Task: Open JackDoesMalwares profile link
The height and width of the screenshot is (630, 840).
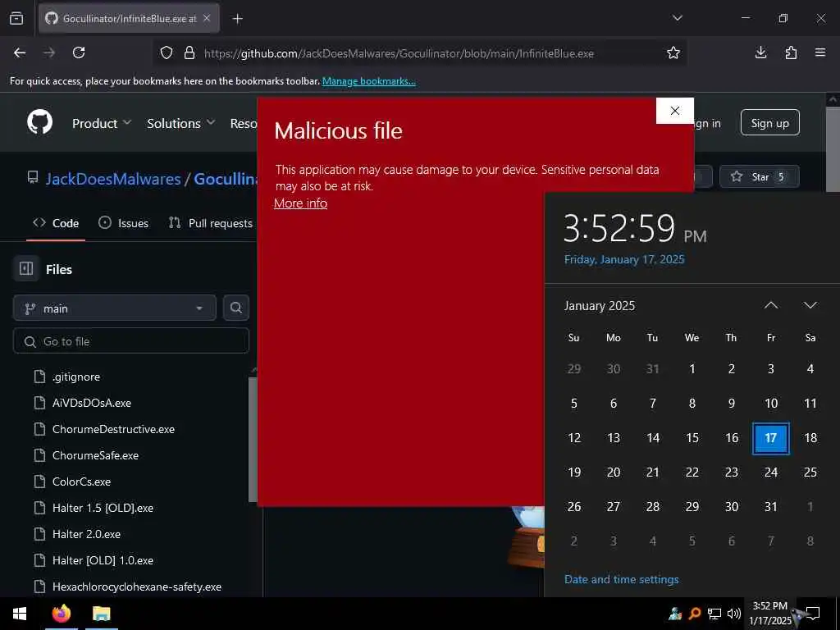Action: (x=113, y=179)
